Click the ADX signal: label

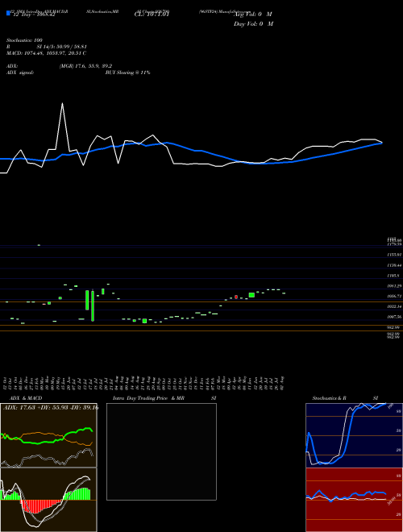[x=20, y=73]
